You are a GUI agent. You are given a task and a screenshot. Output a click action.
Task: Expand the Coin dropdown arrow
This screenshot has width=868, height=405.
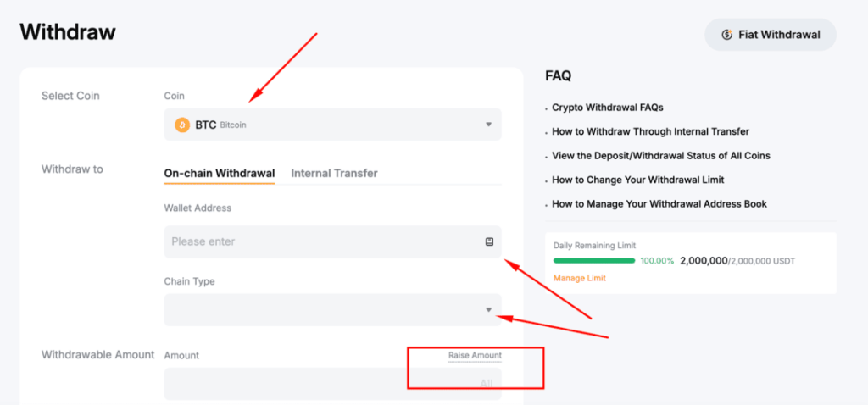[x=488, y=125]
